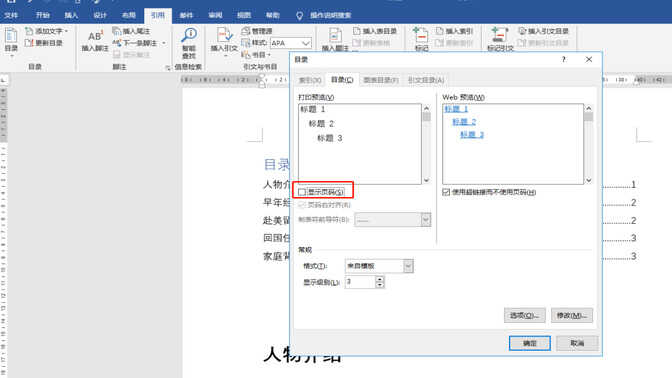The height and width of the screenshot is (378, 672).
Task: Click the 取消 button
Action: point(577,343)
